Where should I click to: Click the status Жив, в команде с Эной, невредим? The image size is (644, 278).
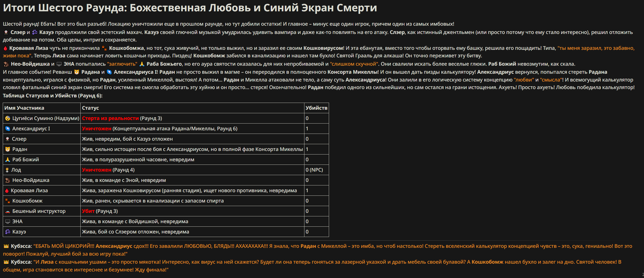124,180
